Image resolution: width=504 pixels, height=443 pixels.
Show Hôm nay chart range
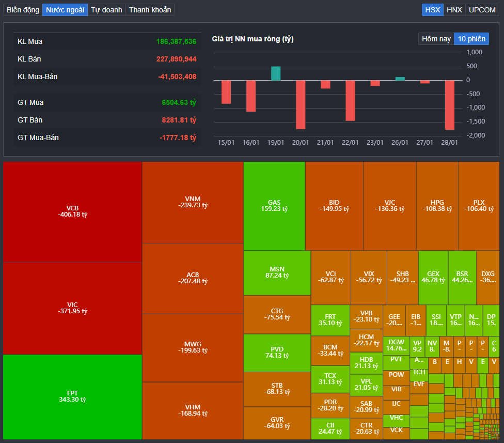coord(436,39)
